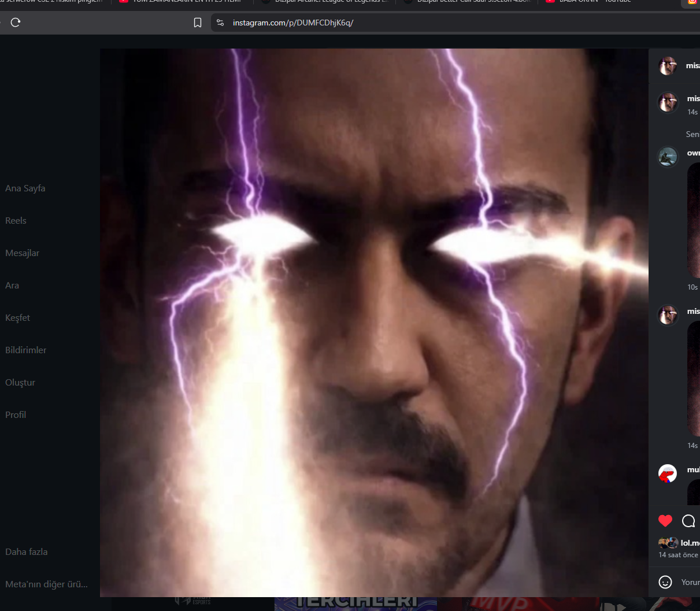Click the comment speech bubble icon
The width and height of the screenshot is (700, 611).
[688, 521]
